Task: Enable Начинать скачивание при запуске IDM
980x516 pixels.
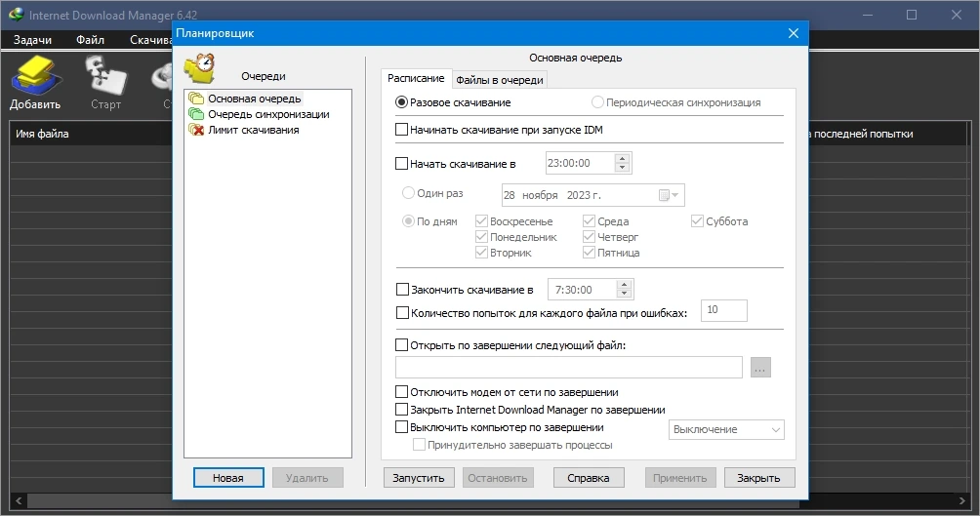Action: (402, 130)
